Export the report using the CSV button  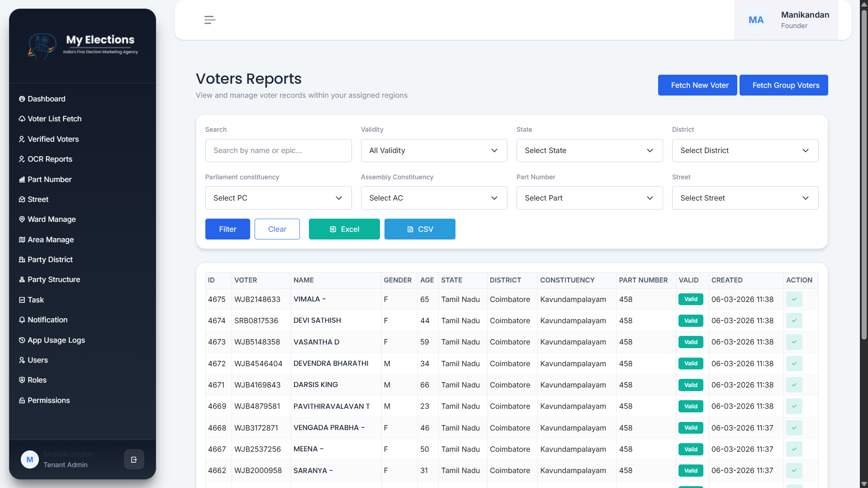[419, 229]
